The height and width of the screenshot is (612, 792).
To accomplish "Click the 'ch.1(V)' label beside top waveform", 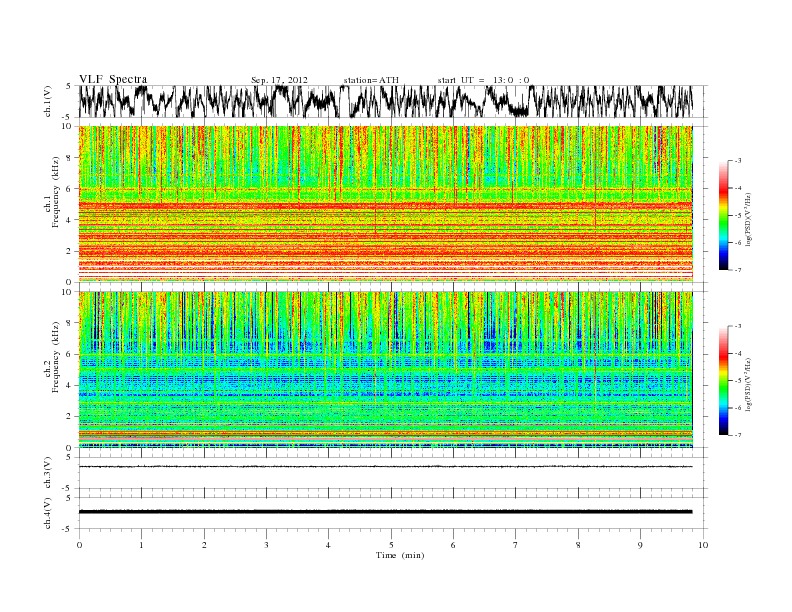I will (48, 101).
